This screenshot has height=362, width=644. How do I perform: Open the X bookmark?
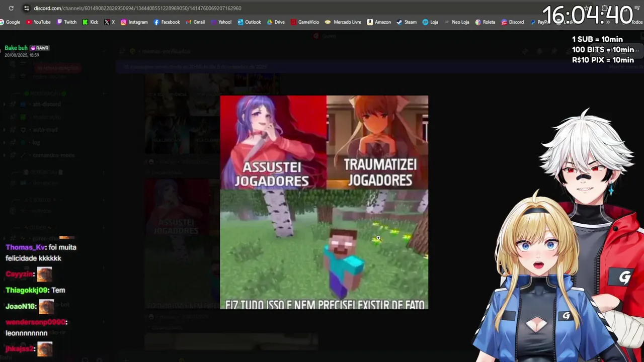click(110, 22)
